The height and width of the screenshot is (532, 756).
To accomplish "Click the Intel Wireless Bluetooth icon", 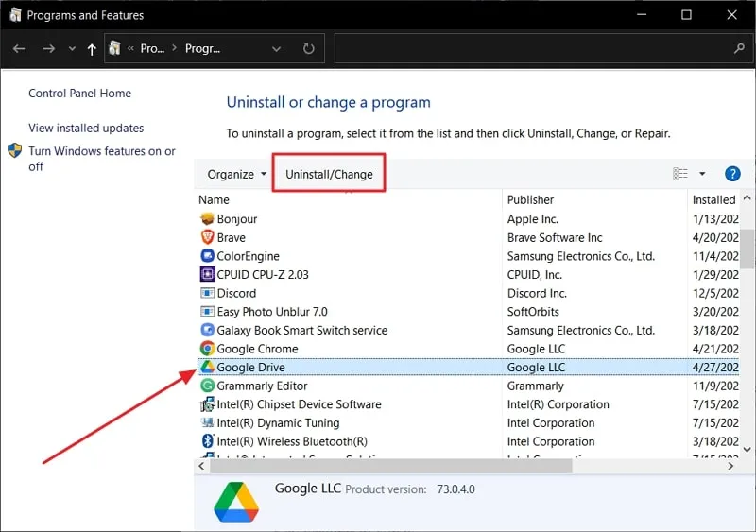I will [208, 441].
